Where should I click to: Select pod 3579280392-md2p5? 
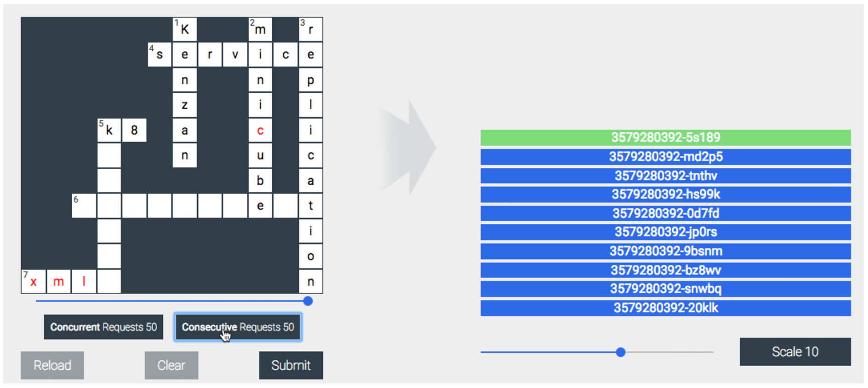click(x=665, y=157)
